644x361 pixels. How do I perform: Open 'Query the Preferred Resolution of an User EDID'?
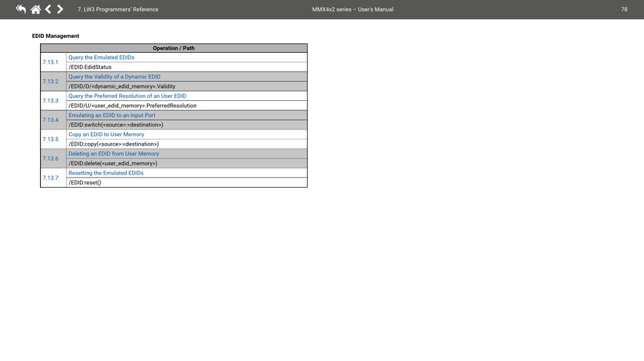click(127, 96)
